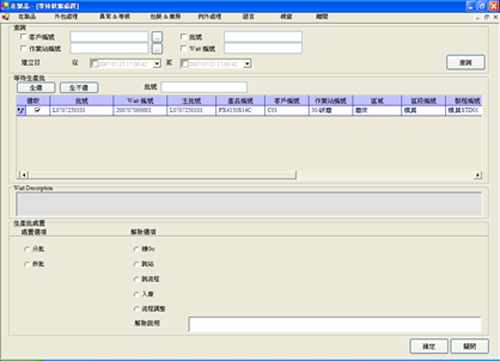Open the 在製品 menu
The height and width of the screenshot is (361, 500).
click(27, 16)
